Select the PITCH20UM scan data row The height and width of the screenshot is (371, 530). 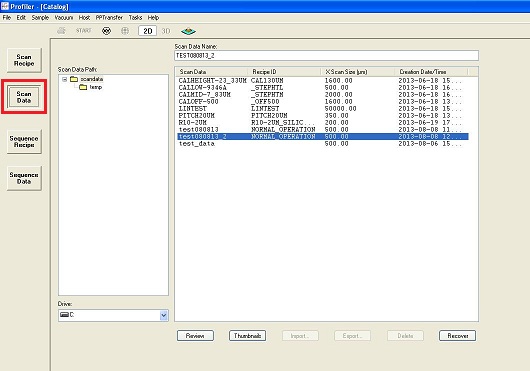(x=323, y=116)
